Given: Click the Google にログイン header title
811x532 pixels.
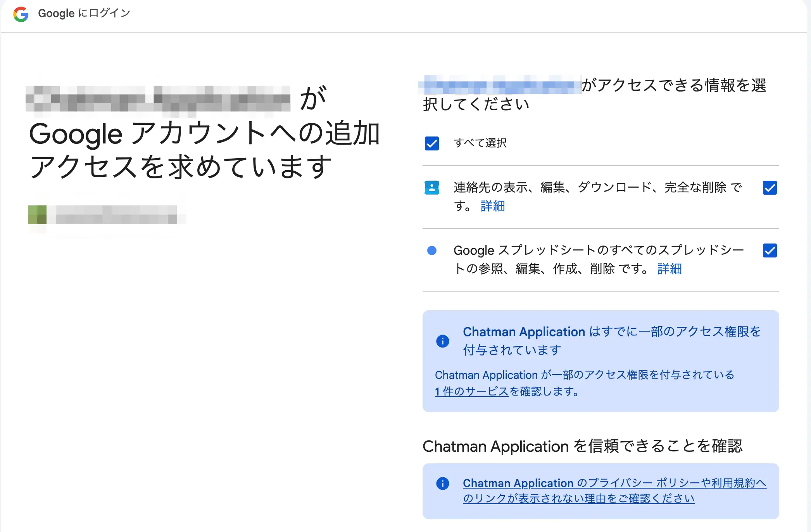Looking at the screenshot, I should 84,14.
